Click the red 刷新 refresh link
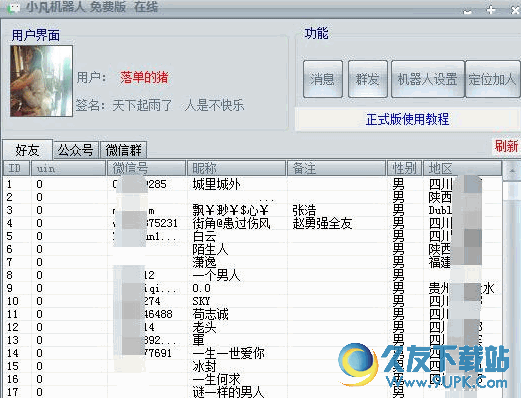 tap(506, 146)
